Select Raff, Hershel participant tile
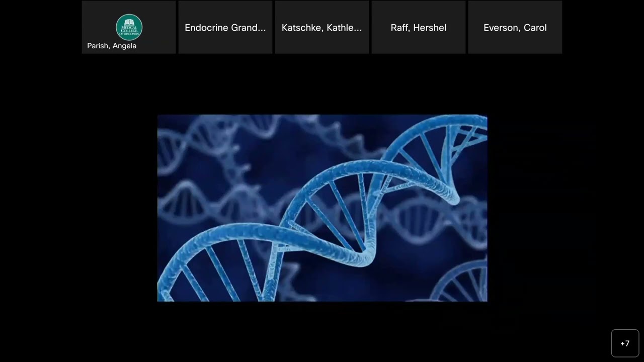This screenshot has width=644, height=362. [x=419, y=27]
